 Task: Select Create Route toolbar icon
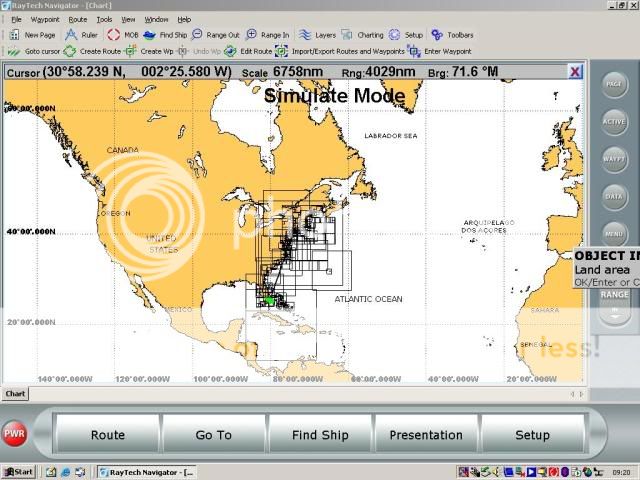pos(70,51)
